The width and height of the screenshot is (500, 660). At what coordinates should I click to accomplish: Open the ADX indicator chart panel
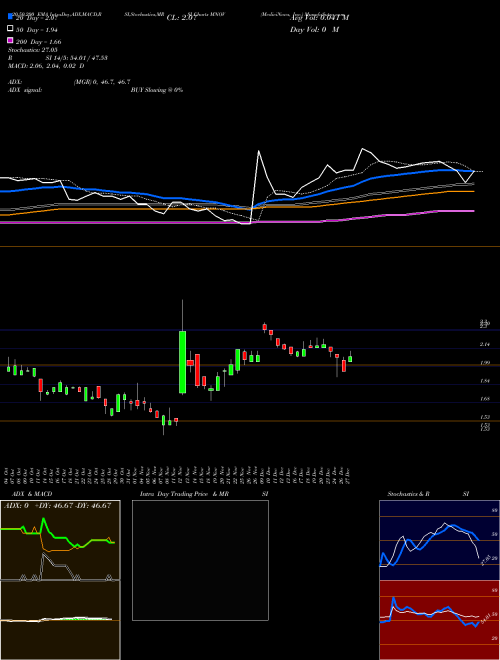click(x=60, y=540)
